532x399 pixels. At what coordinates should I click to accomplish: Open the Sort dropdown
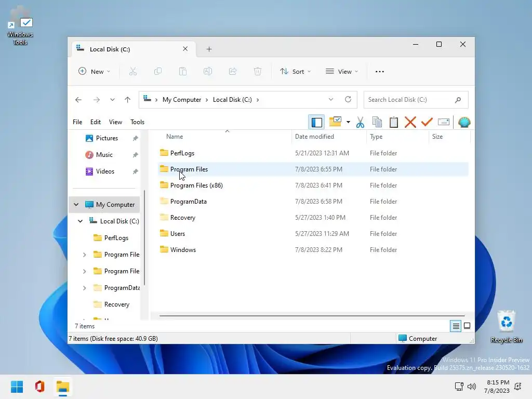pyautogui.click(x=295, y=72)
